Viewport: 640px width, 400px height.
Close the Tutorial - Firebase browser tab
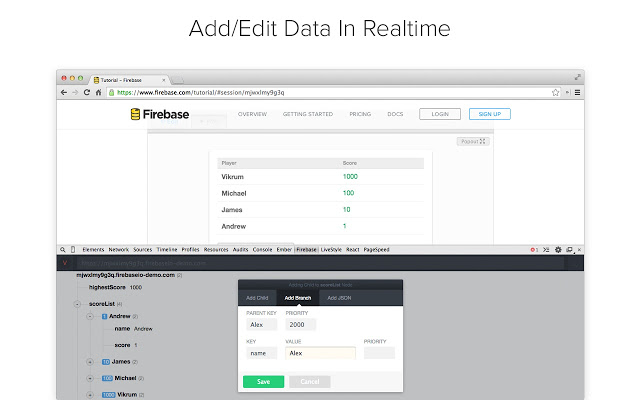tap(164, 80)
